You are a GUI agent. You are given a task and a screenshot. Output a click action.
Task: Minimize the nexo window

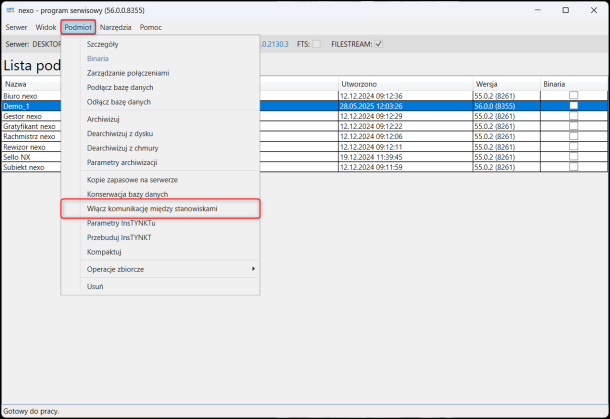(538, 10)
